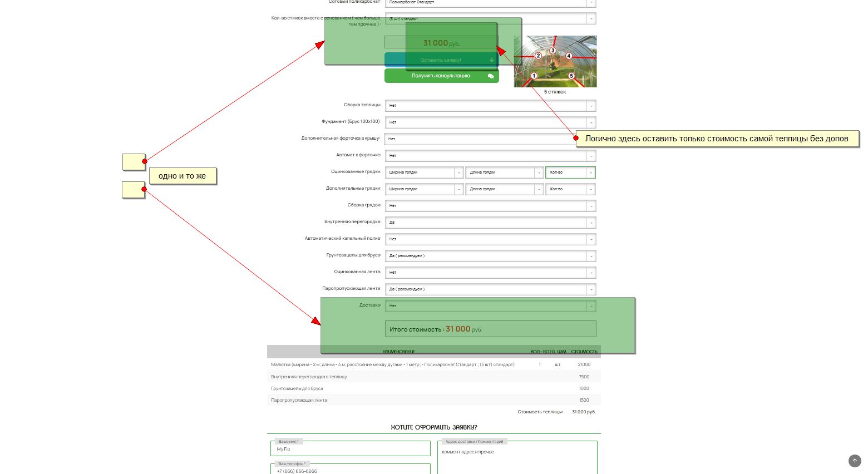Click the 7500 cost value
This screenshot has height=474, width=868.
[x=584, y=377]
